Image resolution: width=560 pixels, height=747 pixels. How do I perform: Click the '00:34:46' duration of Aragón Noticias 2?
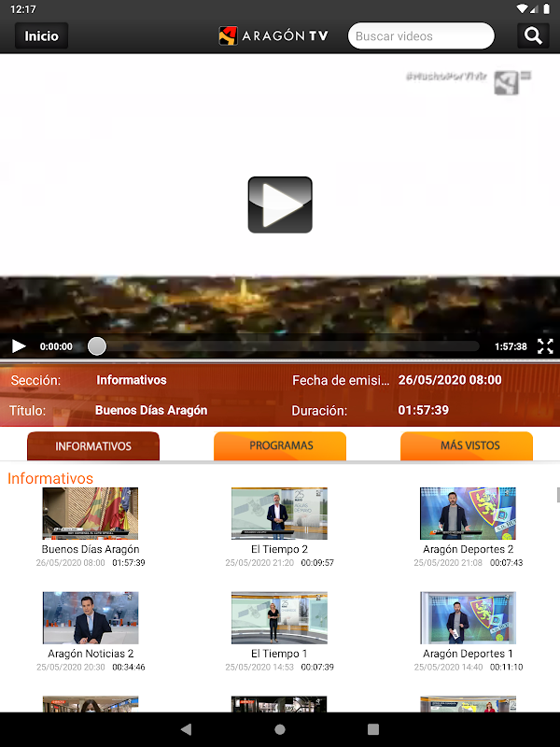[129, 667]
